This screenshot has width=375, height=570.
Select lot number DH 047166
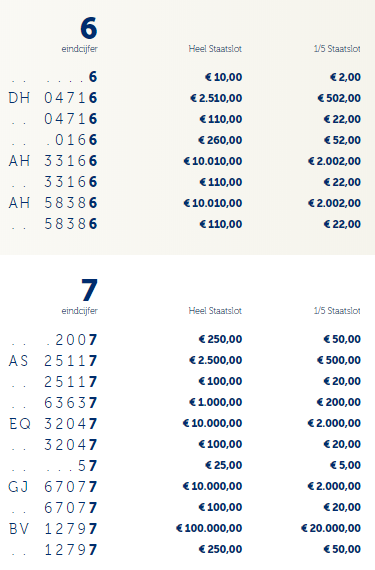[53, 98]
